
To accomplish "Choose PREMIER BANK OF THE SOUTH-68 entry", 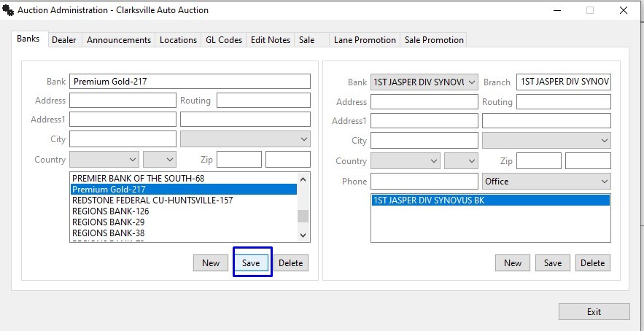I will point(133,179).
